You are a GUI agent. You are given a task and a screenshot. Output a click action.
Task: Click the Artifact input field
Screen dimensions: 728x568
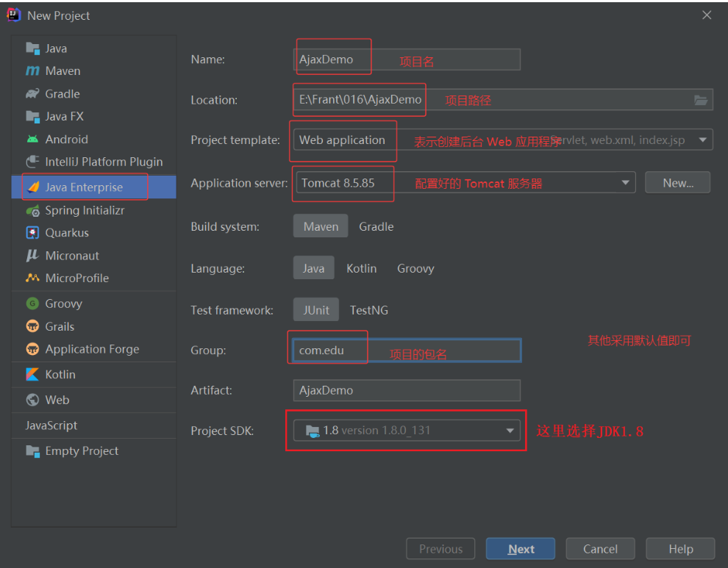(x=407, y=390)
